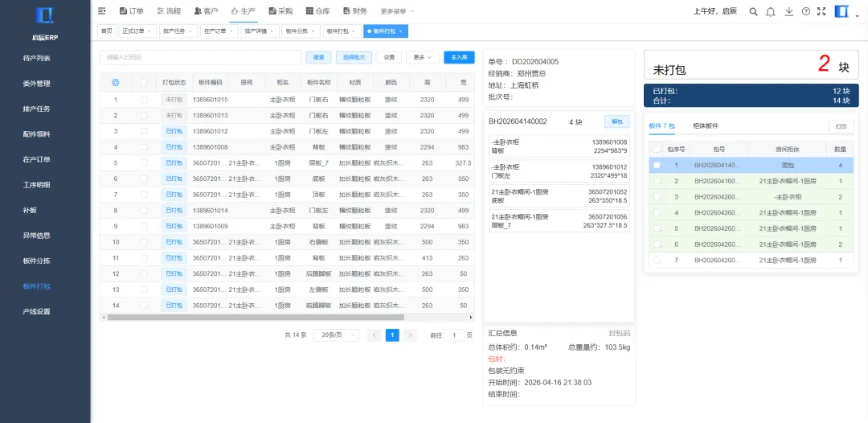Click the 解包 button
The image size is (868, 423).
click(x=616, y=121)
